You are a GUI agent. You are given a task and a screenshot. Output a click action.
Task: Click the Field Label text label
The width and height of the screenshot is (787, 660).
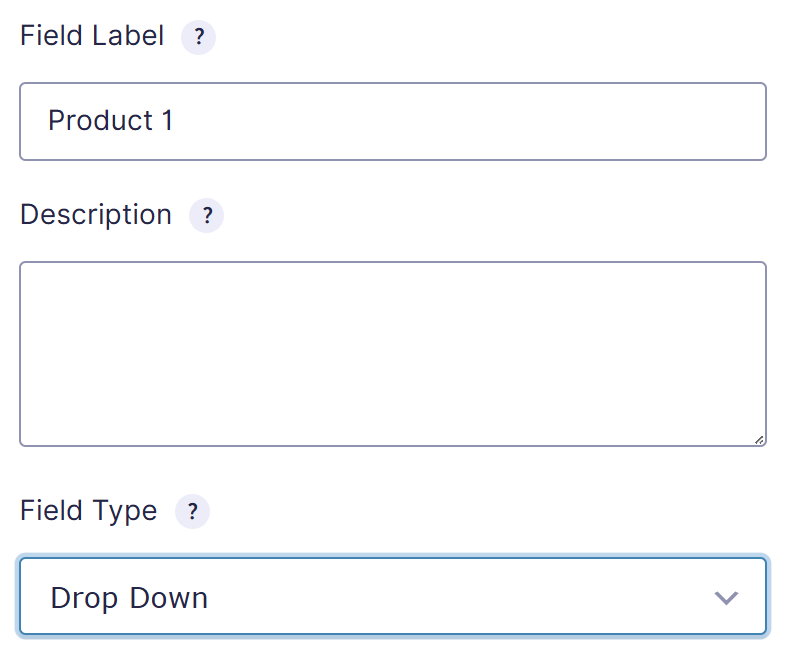[x=92, y=37]
